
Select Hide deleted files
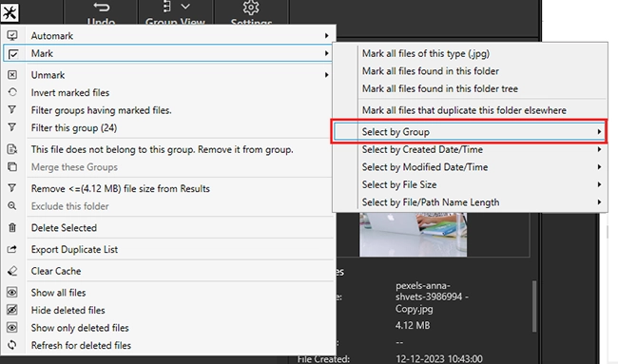[x=168, y=310]
